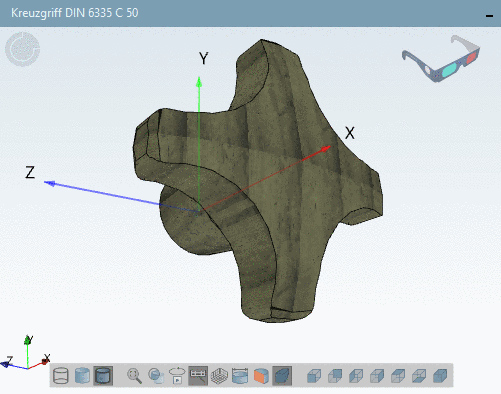Screen dimensions: 501x394
Task: Show dimensions with the dimensioned cylinder icon
Action: pos(240,376)
